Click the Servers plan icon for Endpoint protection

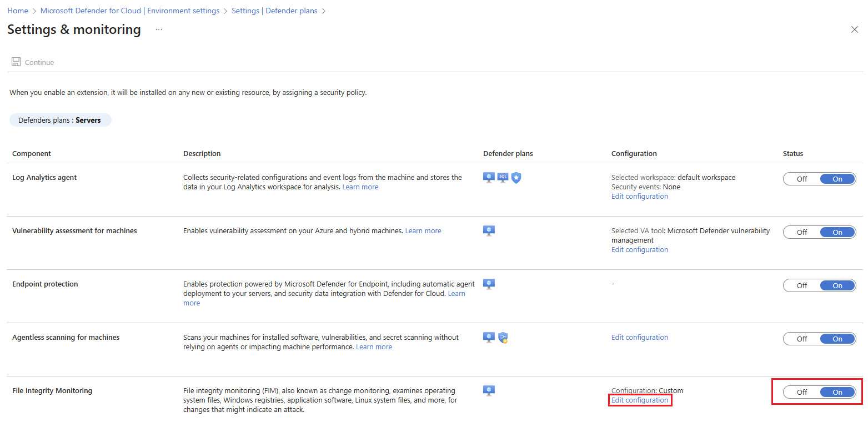coord(489,284)
